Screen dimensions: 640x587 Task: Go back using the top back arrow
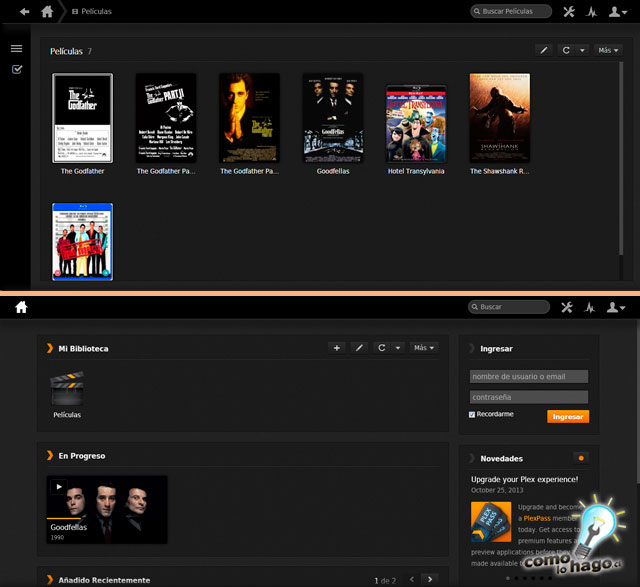(24, 11)
